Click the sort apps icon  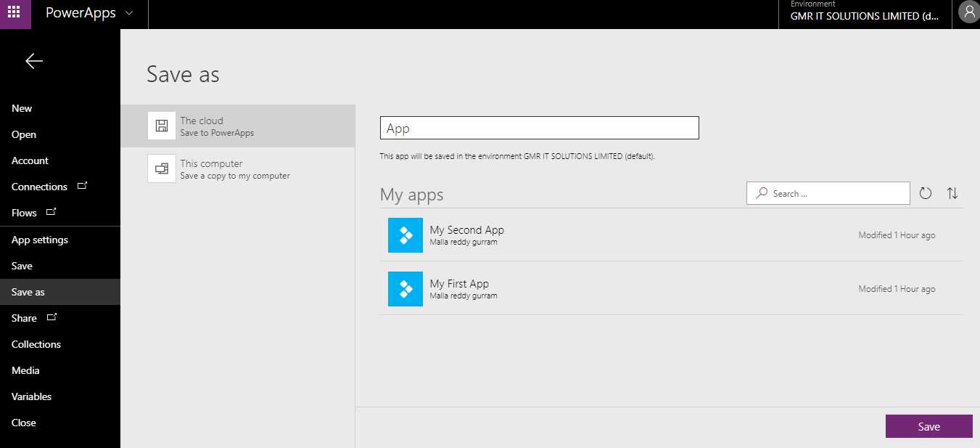point(952,193)
